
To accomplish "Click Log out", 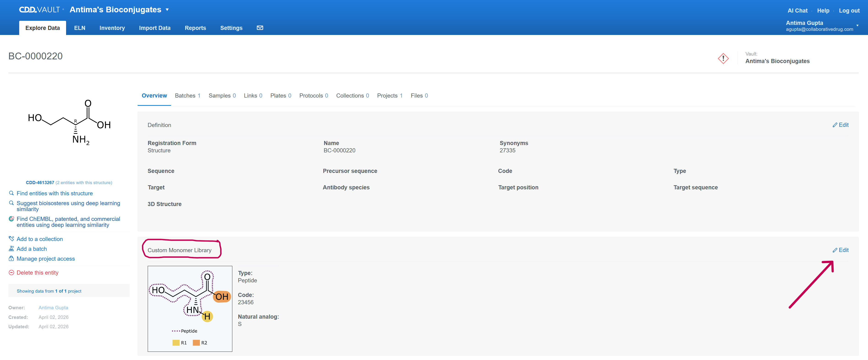I will coord(849,11).
